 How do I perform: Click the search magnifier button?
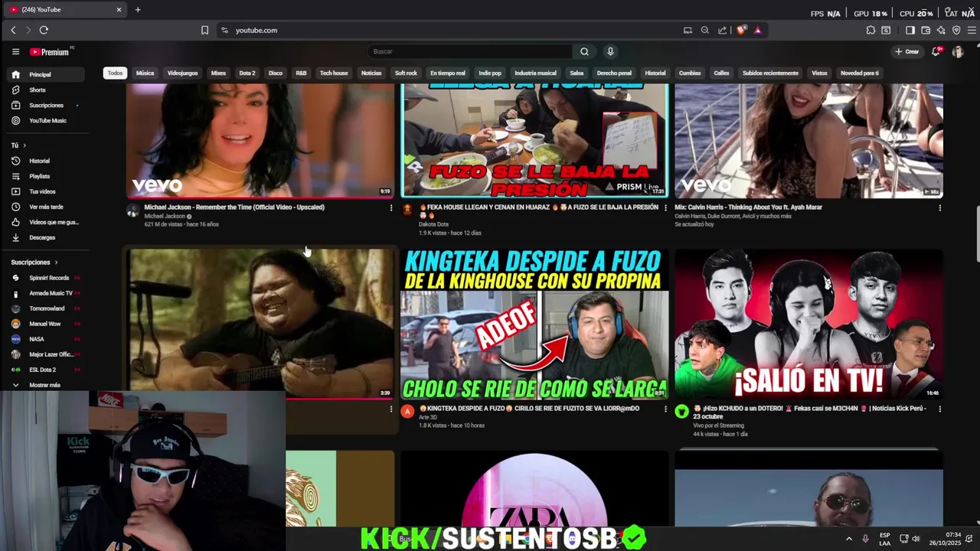(x=584, y=51)
